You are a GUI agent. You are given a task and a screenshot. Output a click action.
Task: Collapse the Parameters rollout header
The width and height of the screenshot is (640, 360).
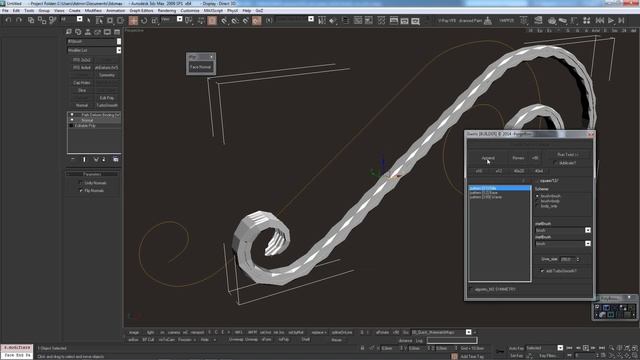pos(93,174)
